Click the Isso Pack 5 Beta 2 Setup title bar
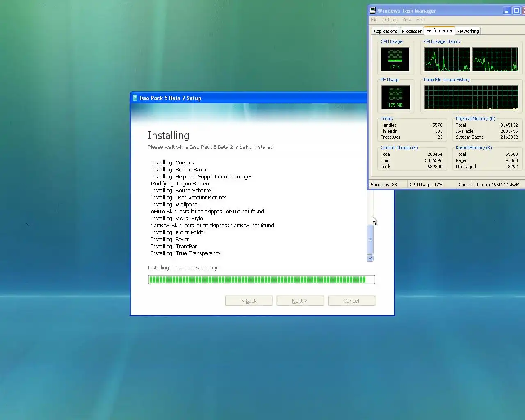Image resolution: width=525 pixels, height=420 pixels. (249, 98)
